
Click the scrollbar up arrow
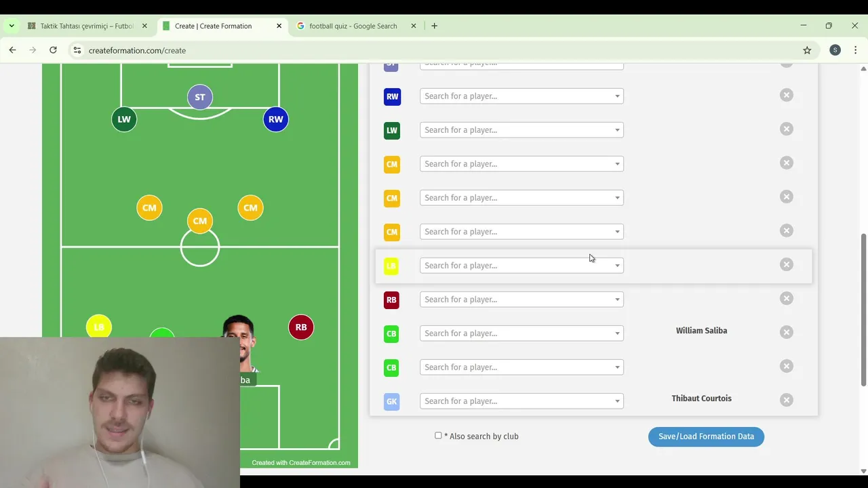point(863,68)
